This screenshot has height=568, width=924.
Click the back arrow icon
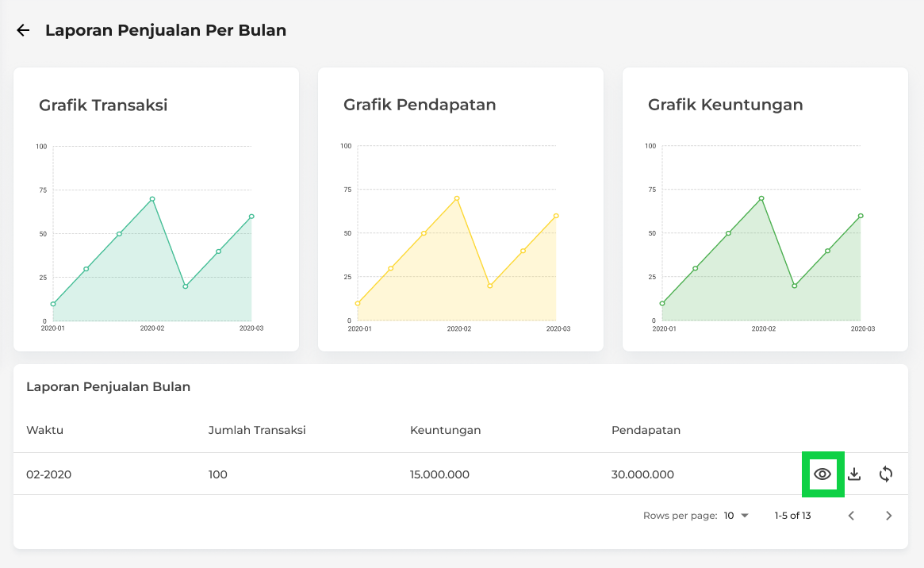tap(23, 30)
